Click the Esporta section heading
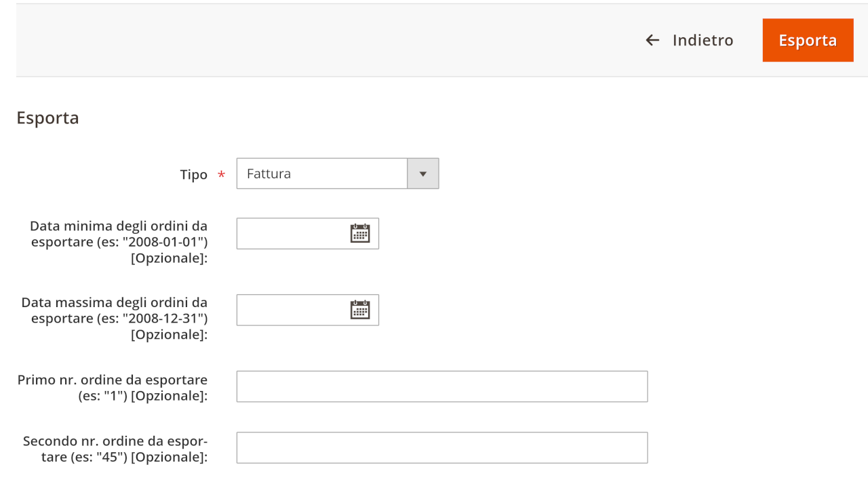Screen dimensions: 868x488 47,118
